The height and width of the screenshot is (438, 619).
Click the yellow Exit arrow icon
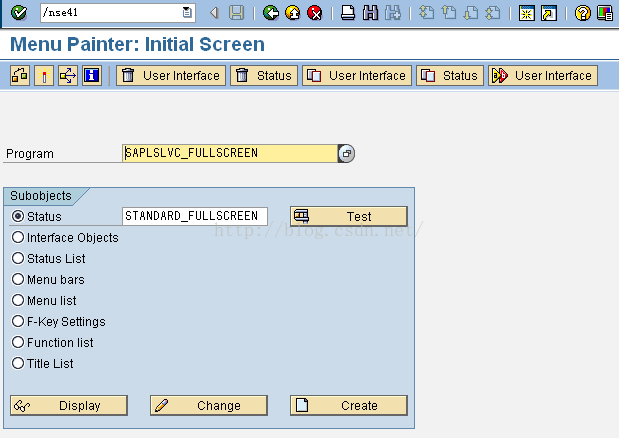point(293,13)
